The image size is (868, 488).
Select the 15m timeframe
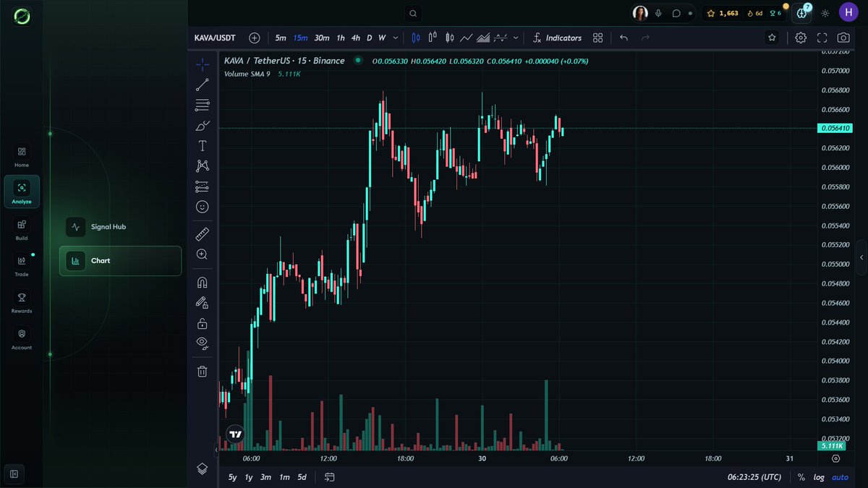[x=300, y=38]
